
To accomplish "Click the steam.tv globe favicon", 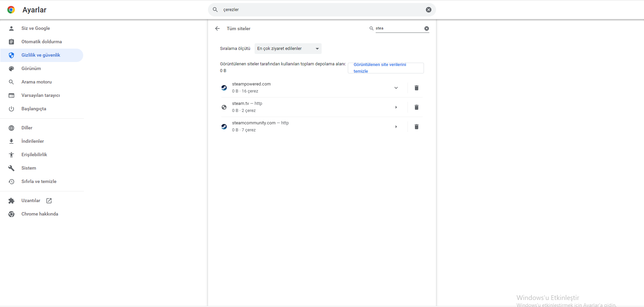I will 224,107.
